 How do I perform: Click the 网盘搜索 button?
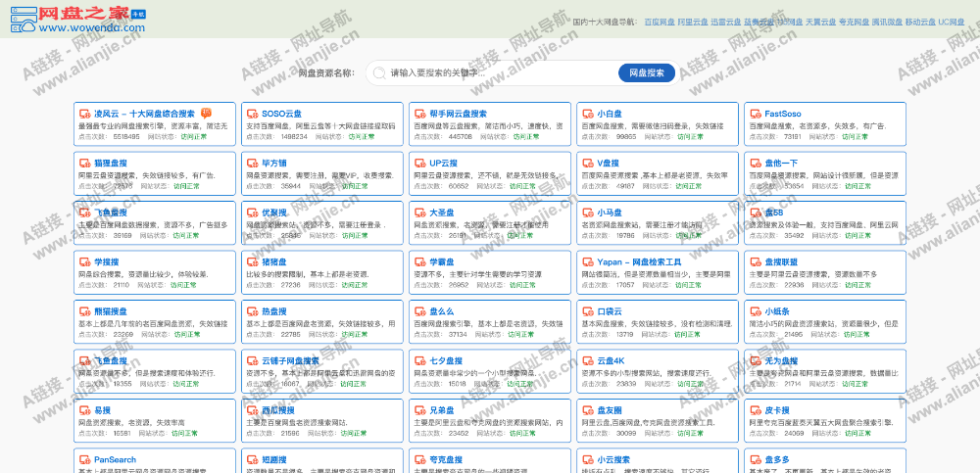pyautogui.click(x=647, y=73)
